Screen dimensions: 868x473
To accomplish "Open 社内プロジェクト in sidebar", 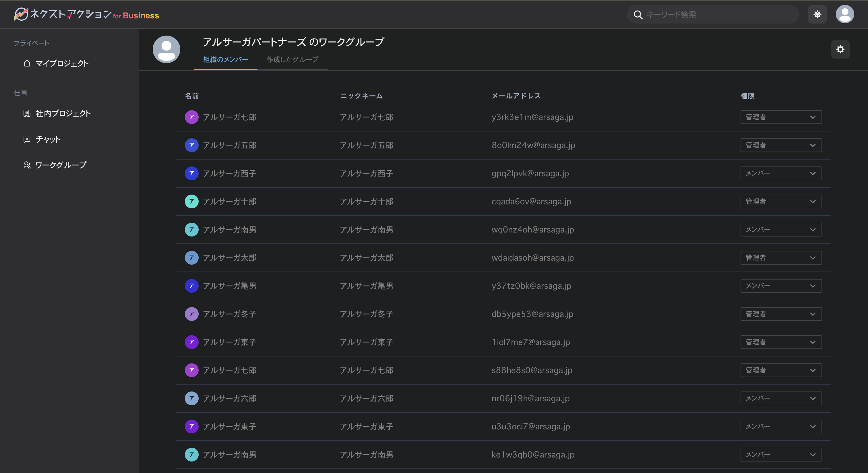I will click(x=57, y=113).
